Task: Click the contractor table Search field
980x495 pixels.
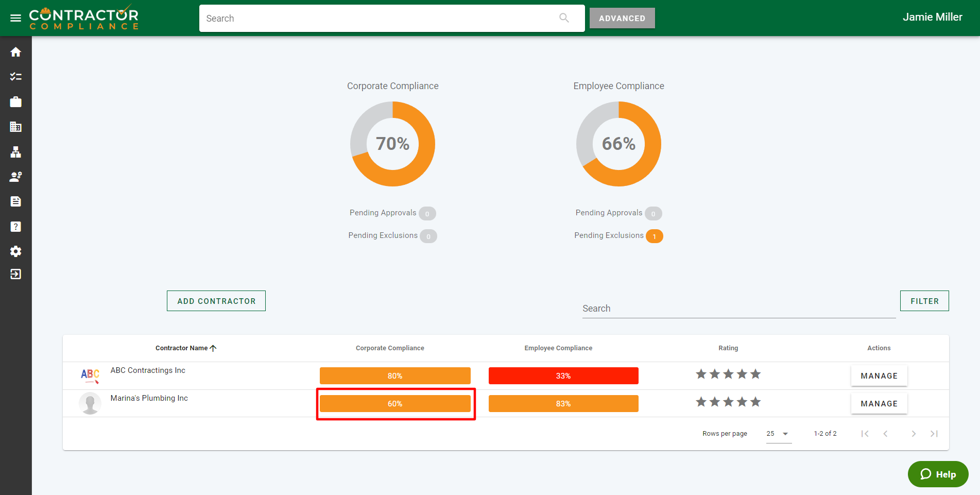Action: click(738, 309)
